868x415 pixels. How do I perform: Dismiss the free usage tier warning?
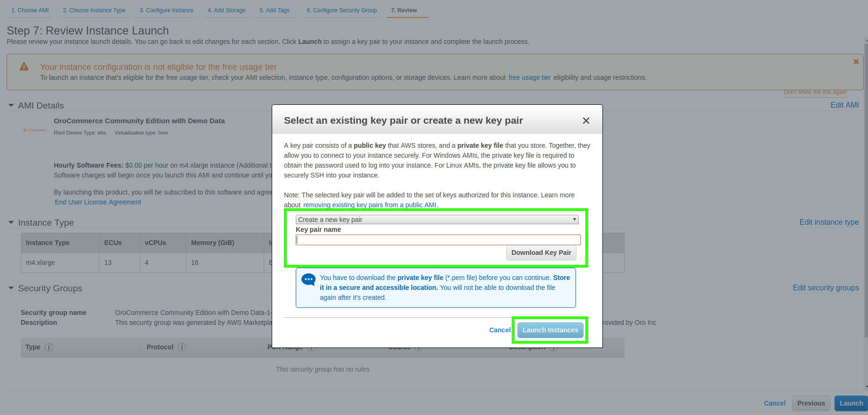point(856,62)
